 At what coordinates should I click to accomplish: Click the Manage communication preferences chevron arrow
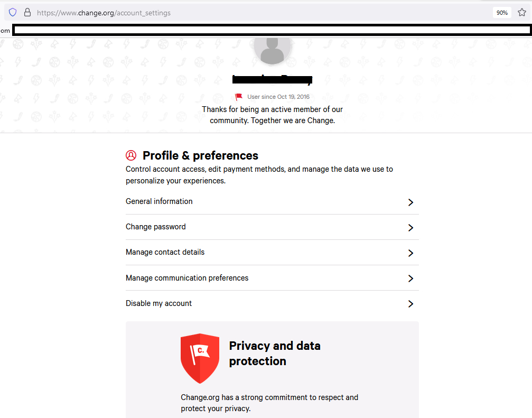coord(410,278)
